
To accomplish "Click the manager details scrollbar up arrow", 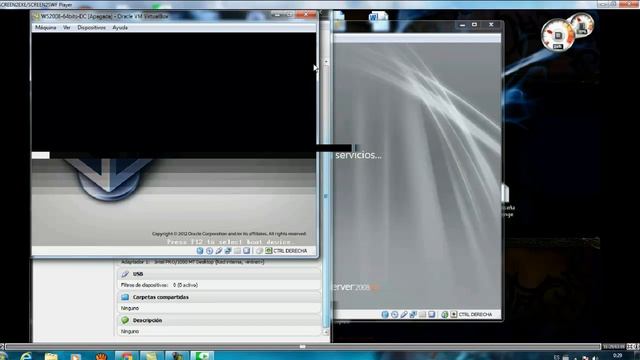I will 326,62.
